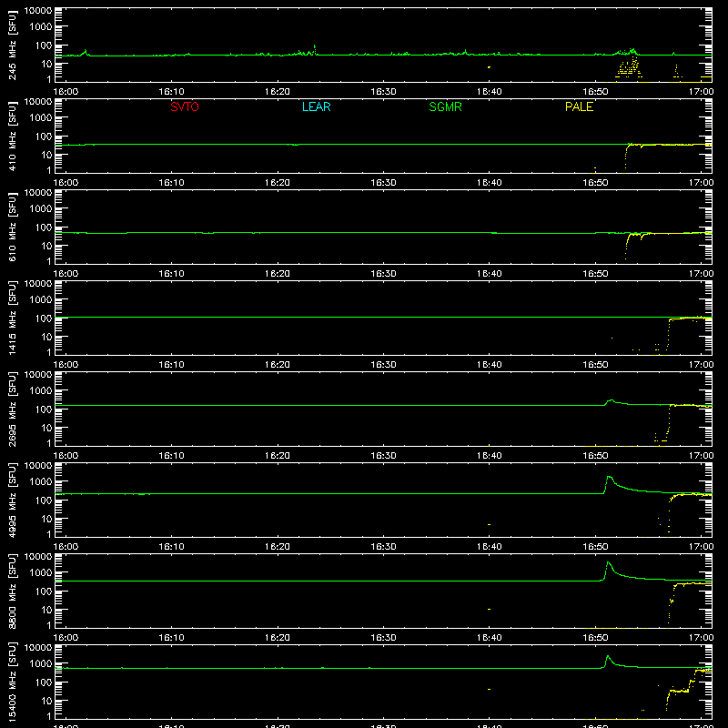Screen dimensions: 728x728
Task: Click the small bump in 2695 MHz trace
Action: pyautogui.click(x=612, y=400)
